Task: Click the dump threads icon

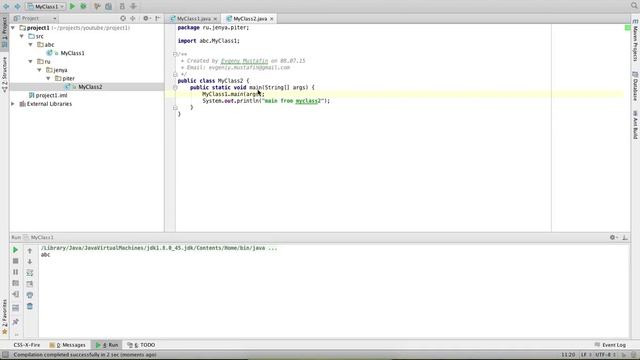Action: (16, 283)
